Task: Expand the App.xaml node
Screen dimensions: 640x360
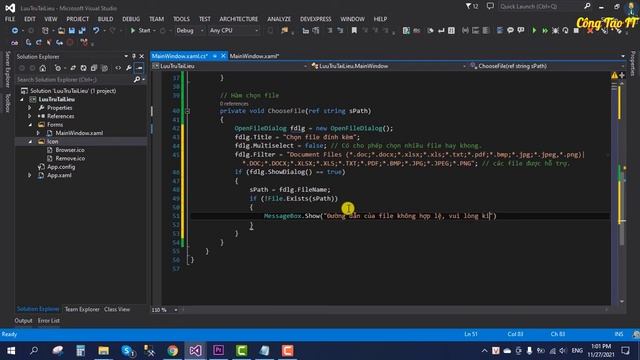Action: click(x=30, y=176)
